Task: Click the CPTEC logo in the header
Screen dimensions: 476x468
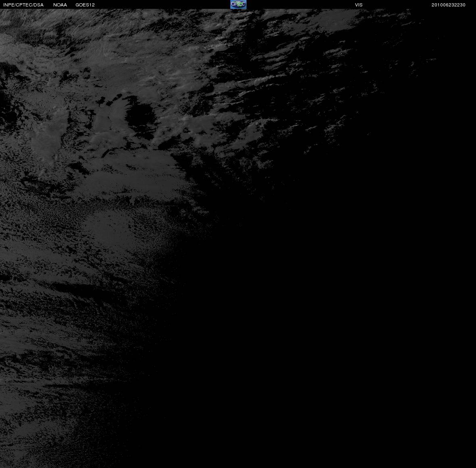Action: [238, 4]
